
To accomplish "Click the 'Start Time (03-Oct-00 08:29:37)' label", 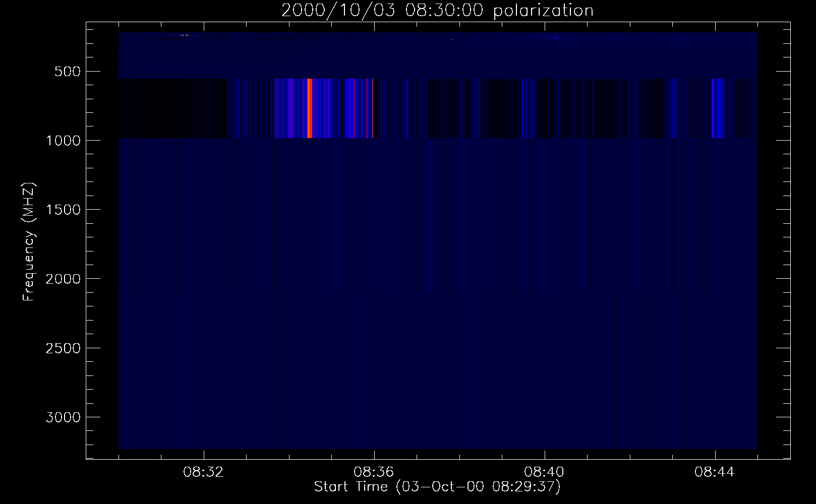I will click(437, 487).
